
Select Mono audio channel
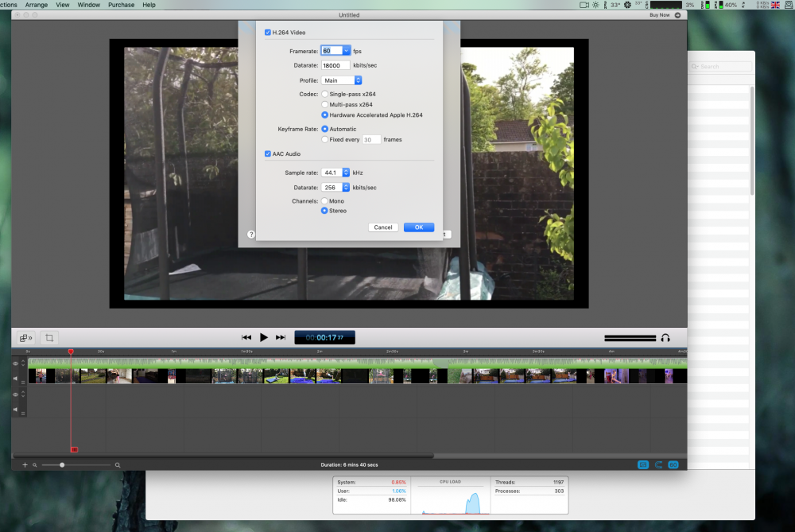click(324, 201)
